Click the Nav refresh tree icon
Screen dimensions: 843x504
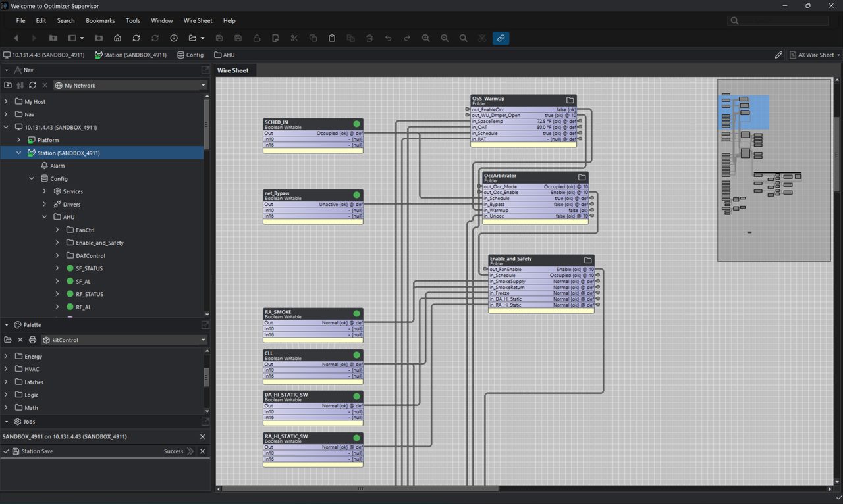tap(32, 85)
